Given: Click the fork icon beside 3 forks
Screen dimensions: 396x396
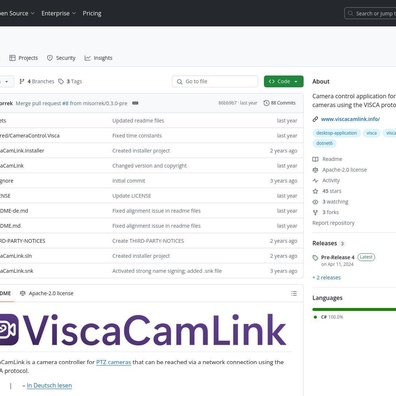Looking at the screenshot, I should (x=315, y=212).
